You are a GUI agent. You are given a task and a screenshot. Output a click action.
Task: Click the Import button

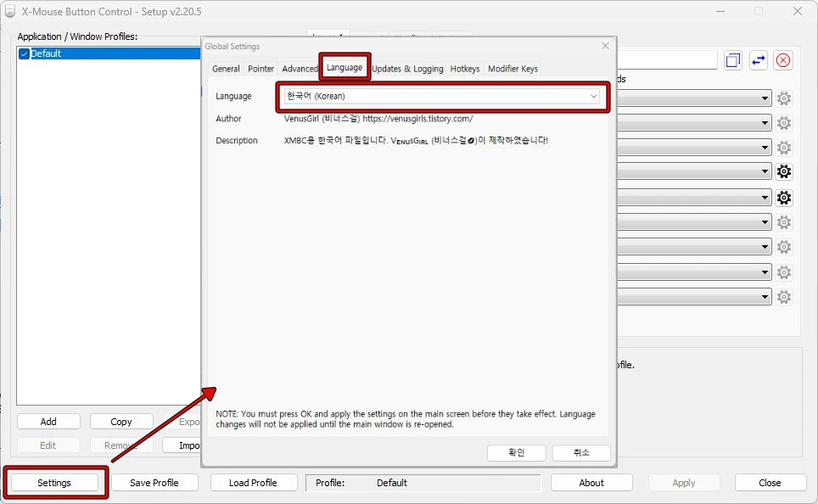click(x=182, y=445)
